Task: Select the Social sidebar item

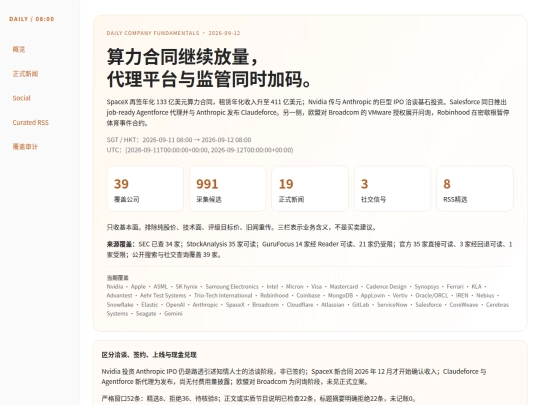Action: click(21, 98)
